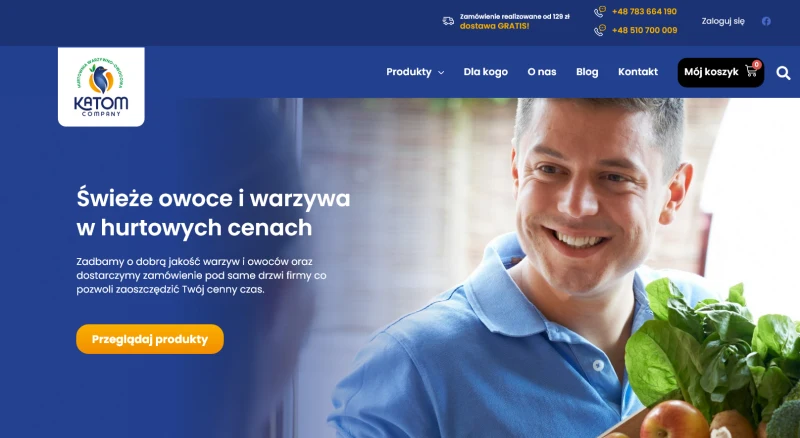The width and height of the screenshot is (800, 438).
Task: Click the red cart item count badge
Action: (x=757, y=64)
